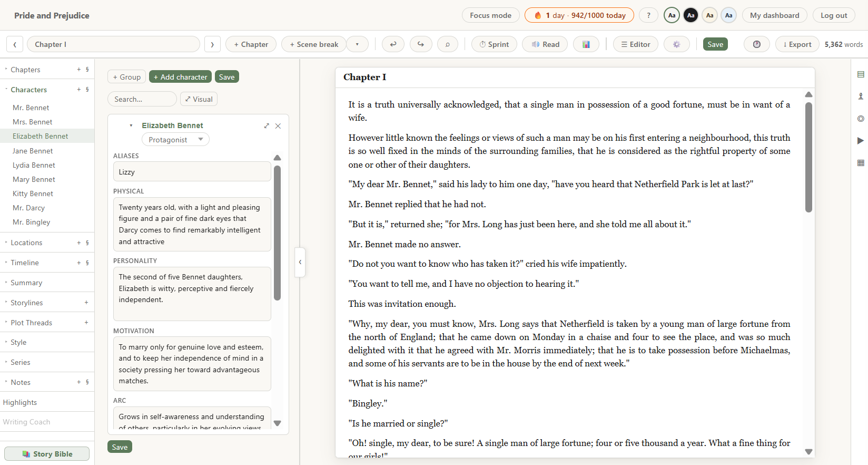Click the section symbol beside Characters
This screenshot has height=465, width=868.
(87, 90)
